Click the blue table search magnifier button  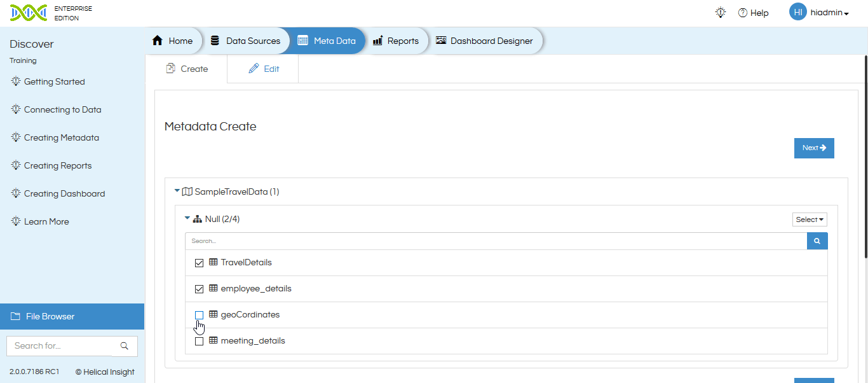pos(817,241)
